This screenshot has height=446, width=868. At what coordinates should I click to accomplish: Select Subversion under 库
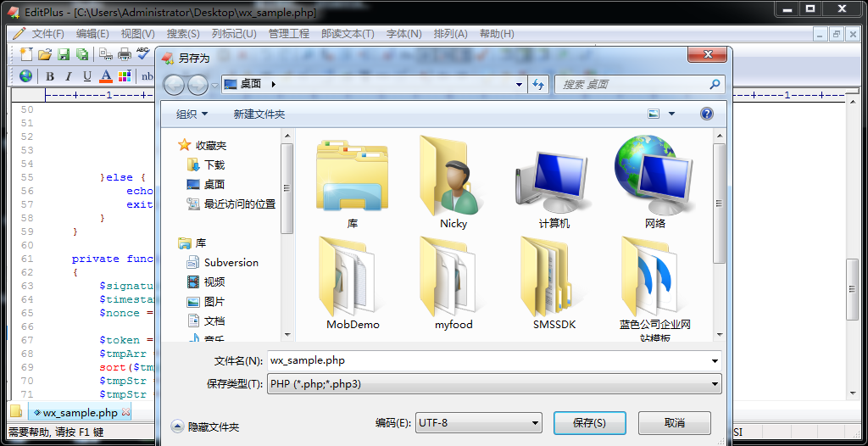(x=223, y=263)
